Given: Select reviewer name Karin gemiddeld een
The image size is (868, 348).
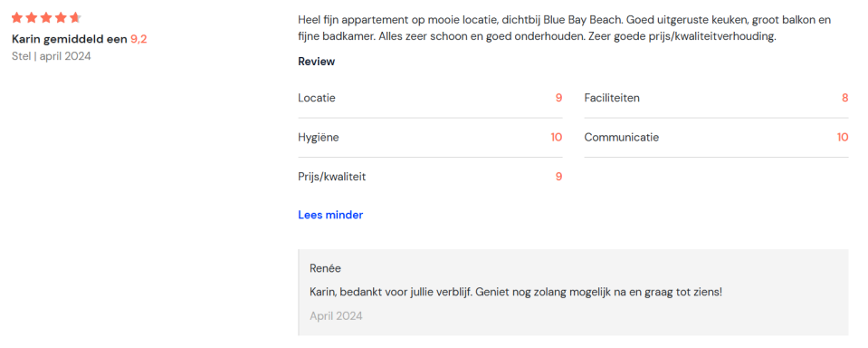Looking at the screenshot, I should click(70, 39).
